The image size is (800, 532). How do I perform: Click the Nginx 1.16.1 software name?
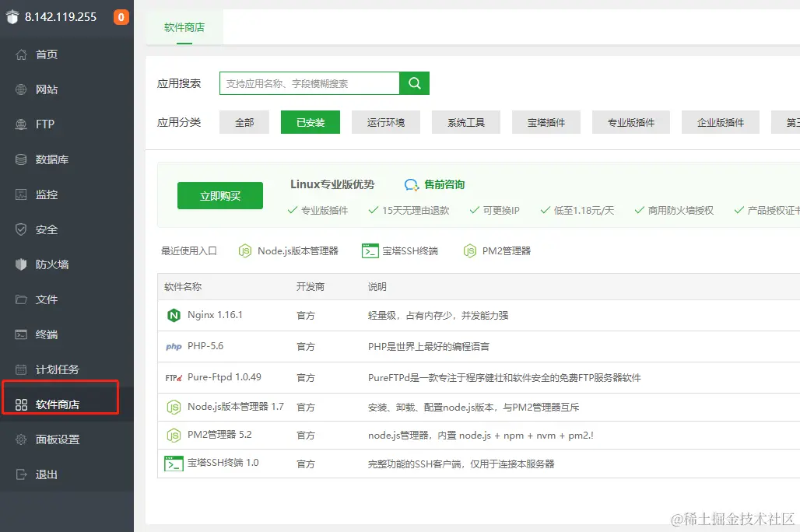(215, 315)
